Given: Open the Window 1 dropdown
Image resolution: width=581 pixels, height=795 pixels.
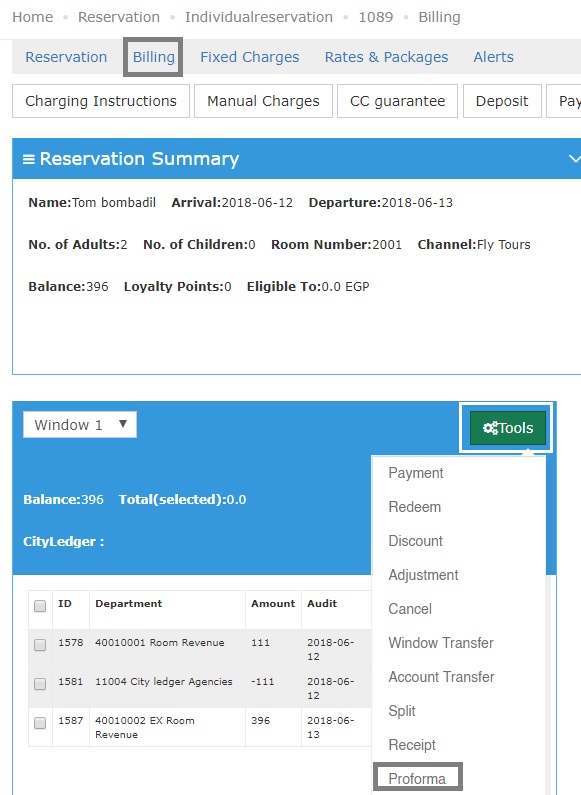Looking at the screenshot, I should [80, 424].
